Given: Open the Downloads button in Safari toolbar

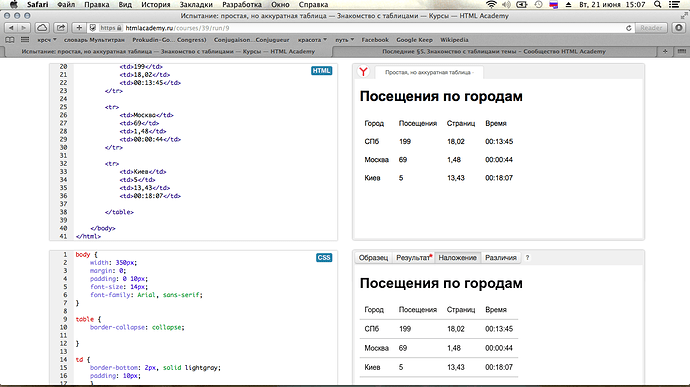Looking at the screenshot, I should coord(679,28).
